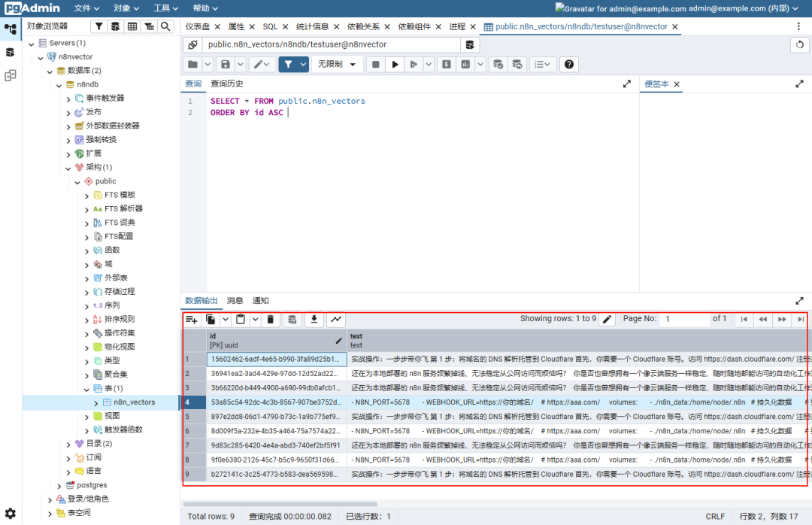Click the rollback transaction icon
The height and width of the screenshot is (525, 812).
[517, 64]
